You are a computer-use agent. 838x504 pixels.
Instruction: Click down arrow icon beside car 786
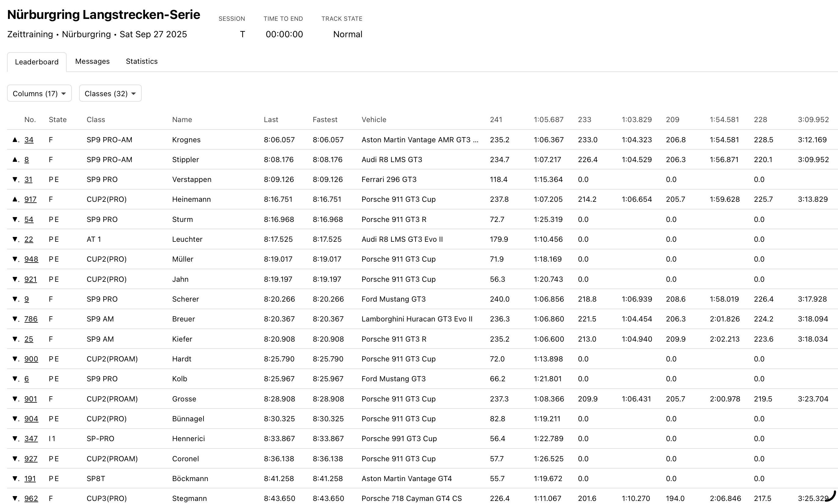pyautogui.click(x=15, y=319)
